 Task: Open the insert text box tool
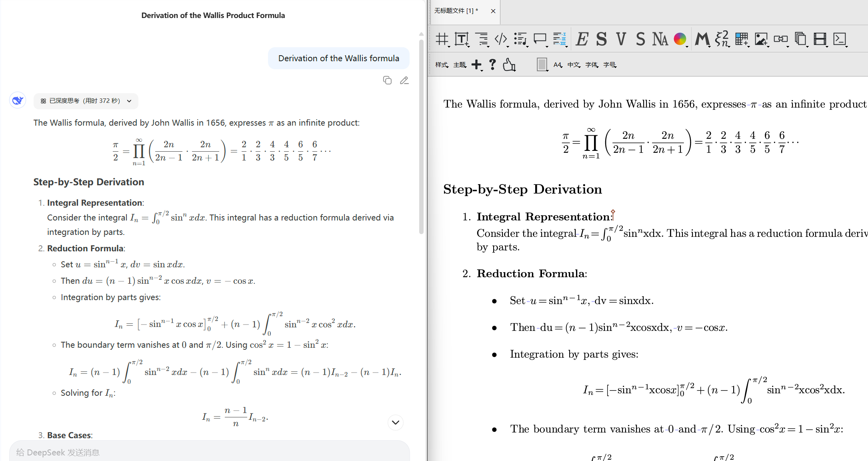pyautogui.click(x=462, y=39)
